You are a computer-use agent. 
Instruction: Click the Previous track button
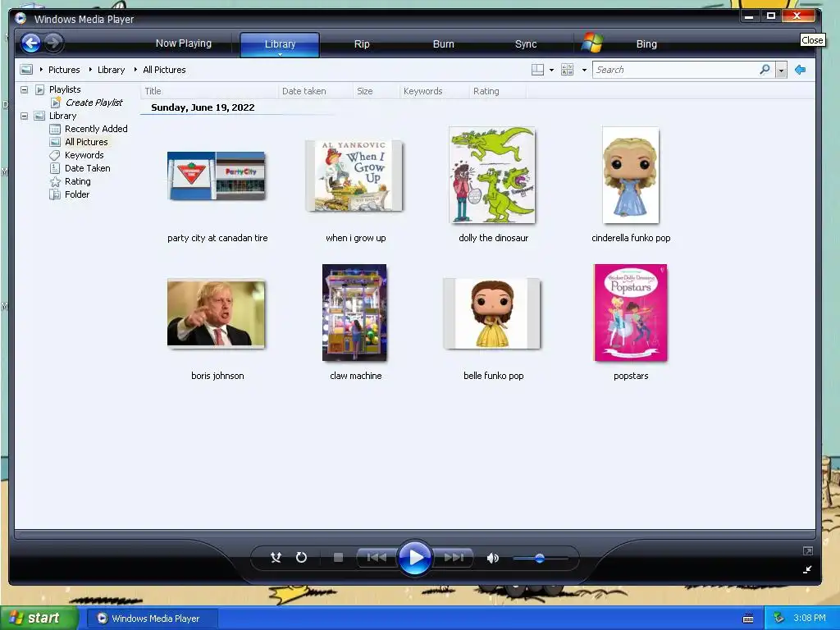click(377, 558)
